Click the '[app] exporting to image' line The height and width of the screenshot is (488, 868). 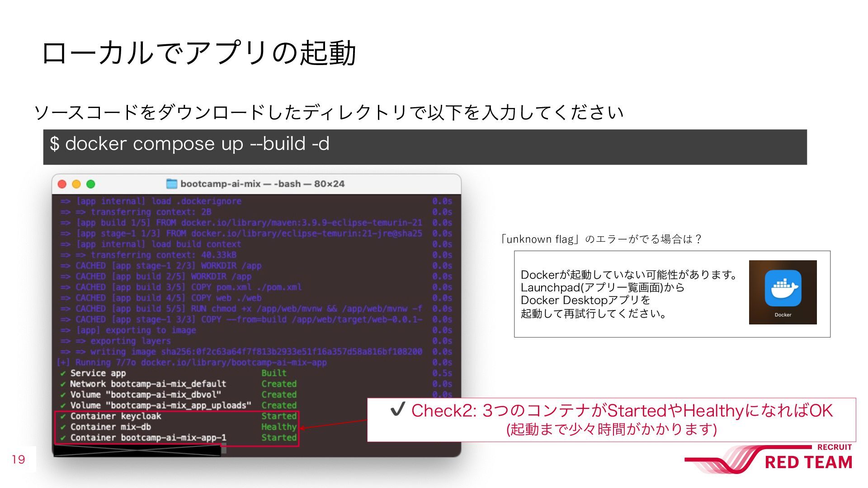(x=128, y=330)
